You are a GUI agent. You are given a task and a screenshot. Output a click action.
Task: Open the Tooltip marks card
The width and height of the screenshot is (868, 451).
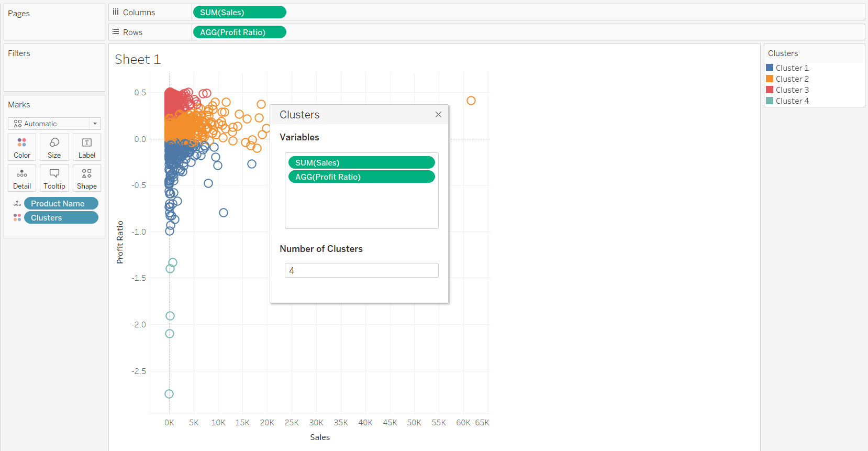[54, 178]
